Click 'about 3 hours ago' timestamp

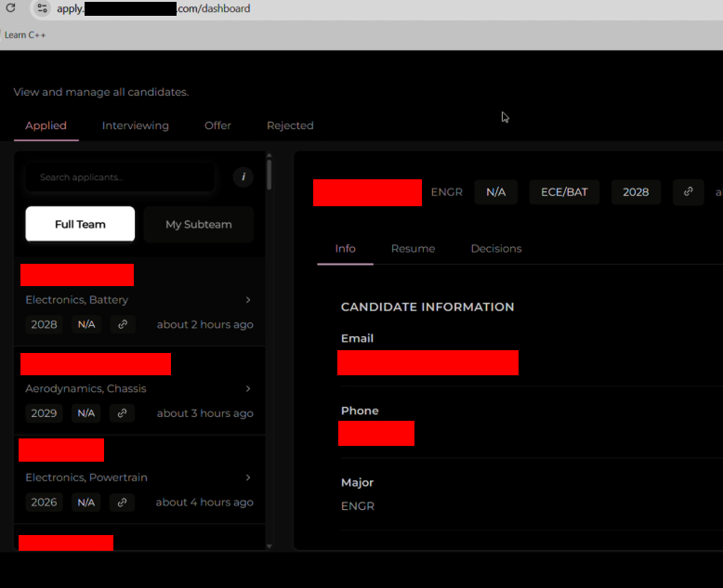click(x=204, y=413)
